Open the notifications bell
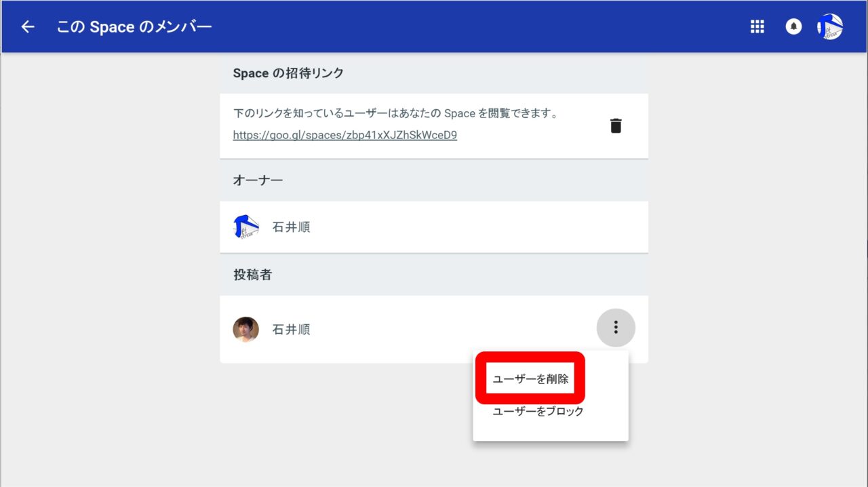868x487 pixels. point(793,27)
